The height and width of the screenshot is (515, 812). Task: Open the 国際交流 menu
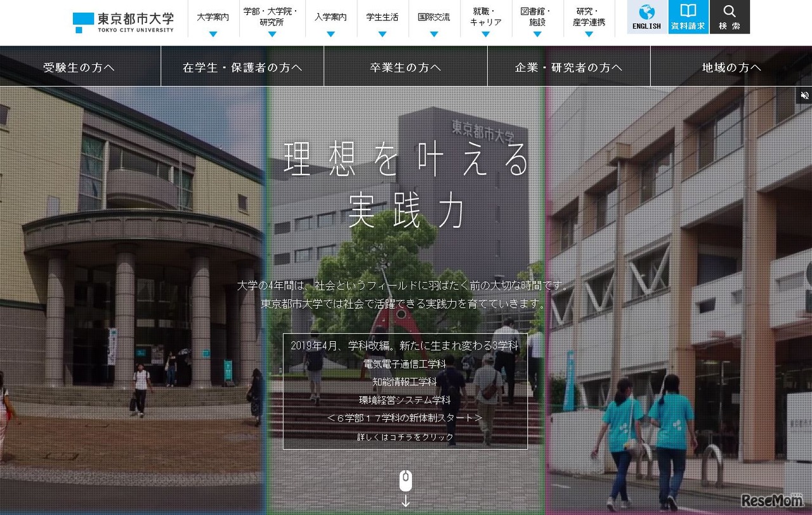(433, 17)
